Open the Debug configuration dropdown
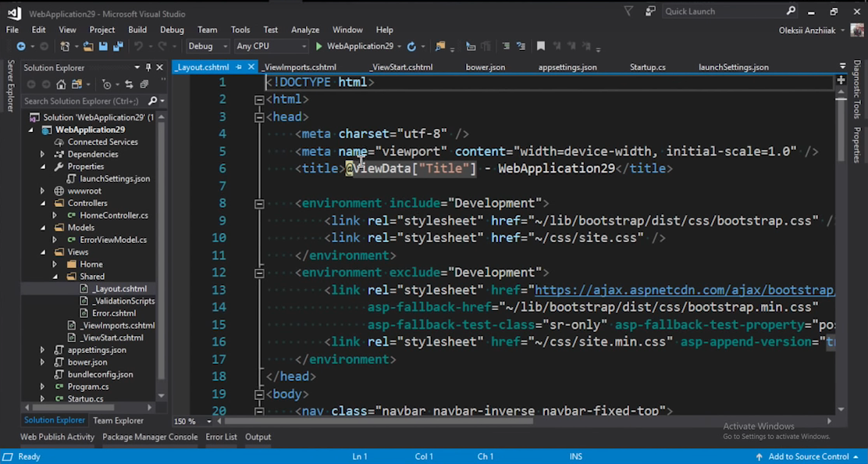The image size is (868, 464). (x=208, y=47)
